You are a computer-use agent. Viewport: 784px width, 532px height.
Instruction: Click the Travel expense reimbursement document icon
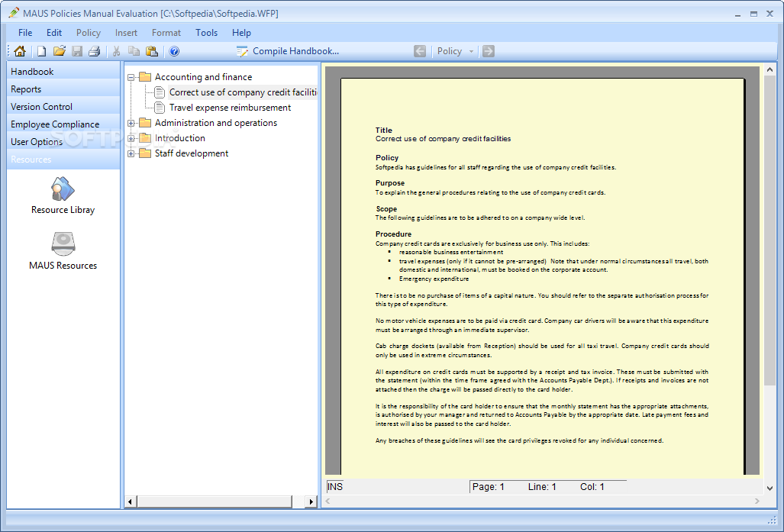tap(160, 108)
